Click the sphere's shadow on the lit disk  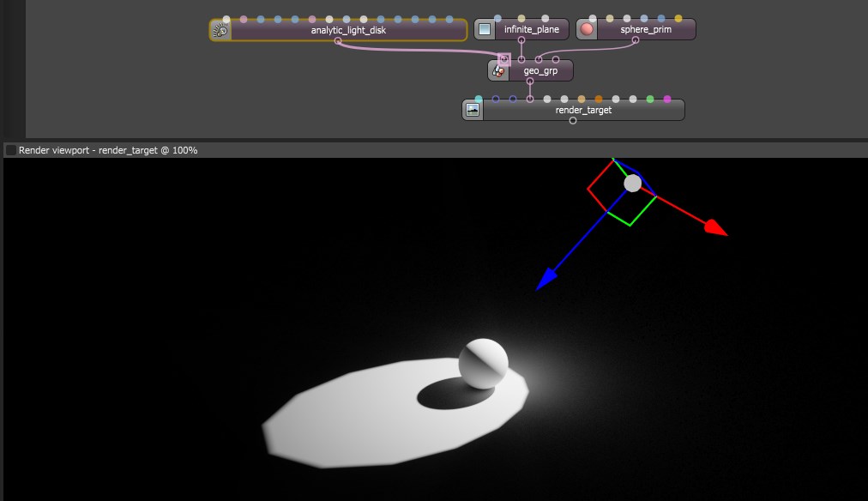point(449,395)
